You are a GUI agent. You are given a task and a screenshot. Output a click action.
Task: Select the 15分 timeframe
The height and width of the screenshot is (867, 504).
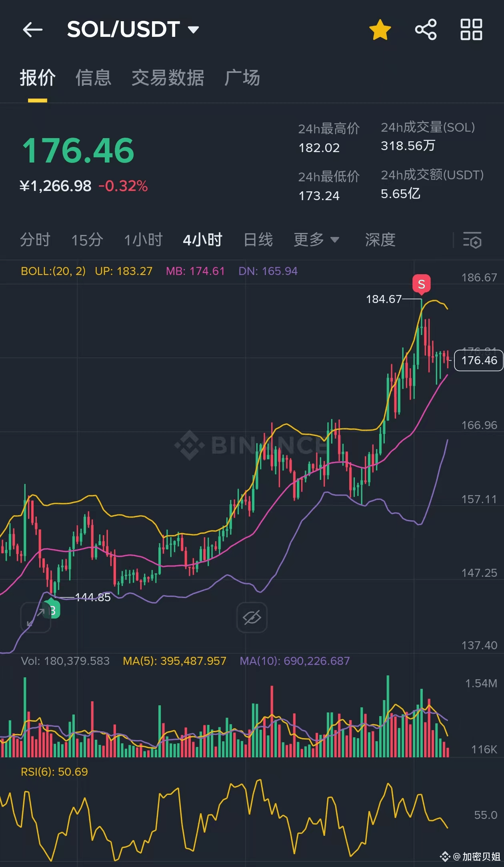87,240
